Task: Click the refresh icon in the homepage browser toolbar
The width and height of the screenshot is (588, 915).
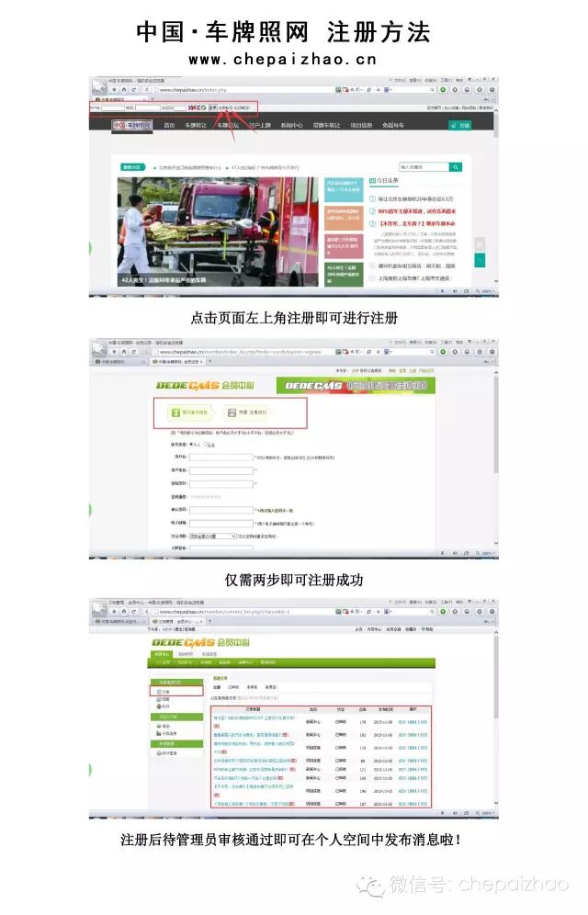Action: [134, 89]
